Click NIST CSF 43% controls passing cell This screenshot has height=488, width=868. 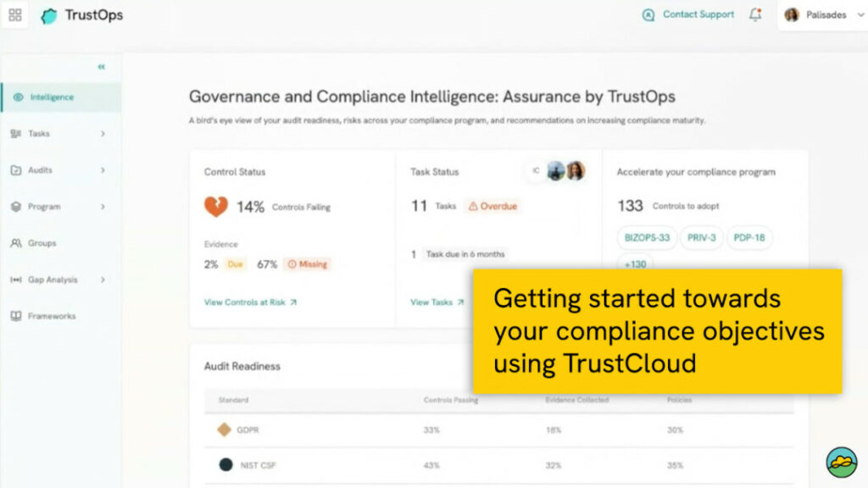pos(431,465)
